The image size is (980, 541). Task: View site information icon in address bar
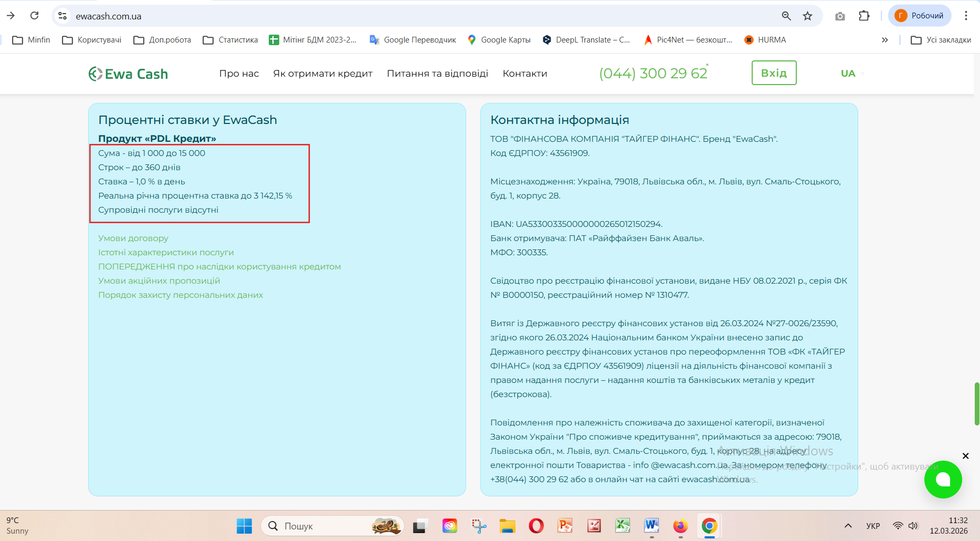pos(62,16)
